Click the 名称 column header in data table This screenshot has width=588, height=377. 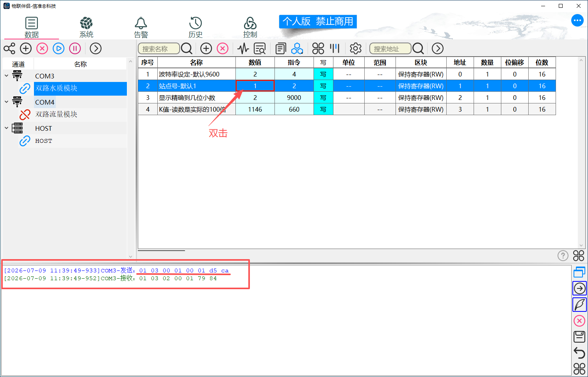point(196,62)
